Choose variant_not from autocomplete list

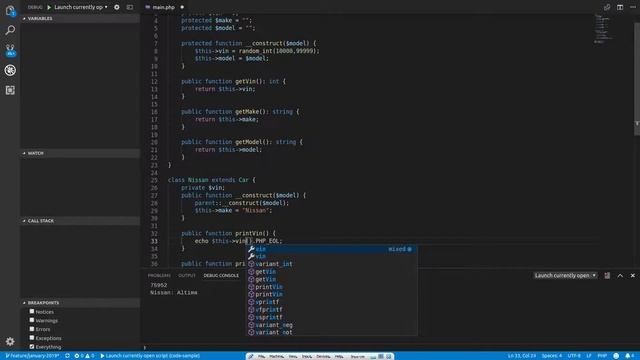coord(331,332)
